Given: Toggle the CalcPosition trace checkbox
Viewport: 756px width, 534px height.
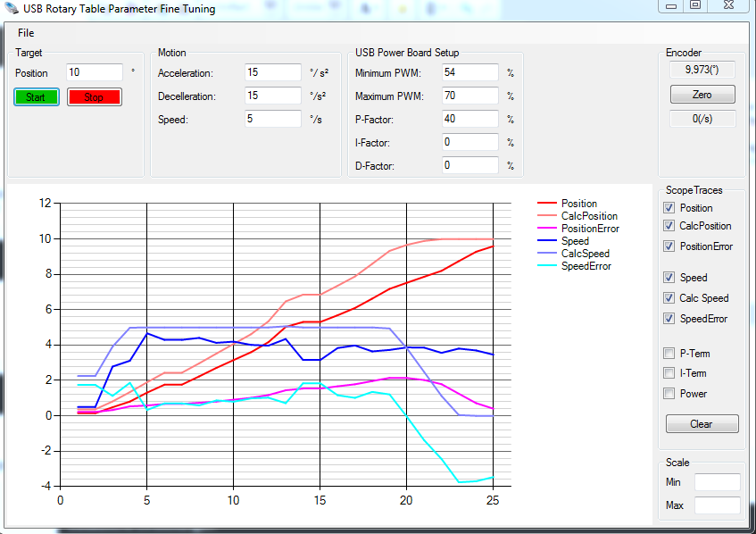Looking at the screenshot, I should click(669, 226).
